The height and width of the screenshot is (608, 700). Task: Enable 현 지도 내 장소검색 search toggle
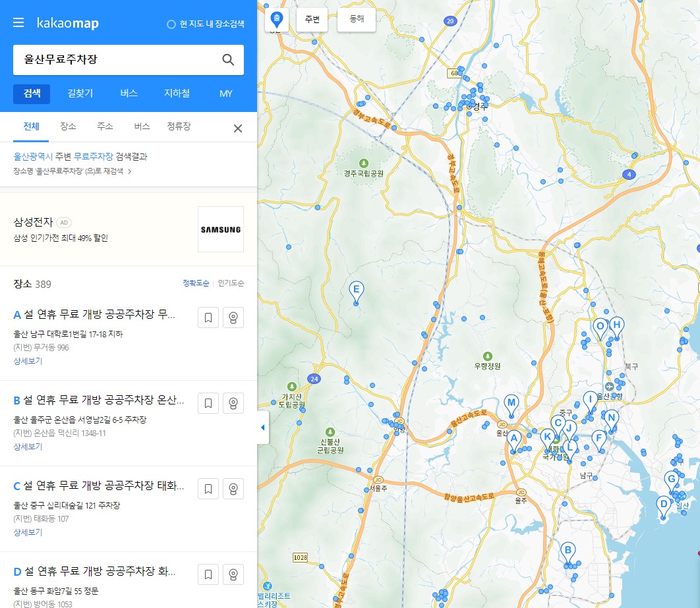tap(207, 22)
